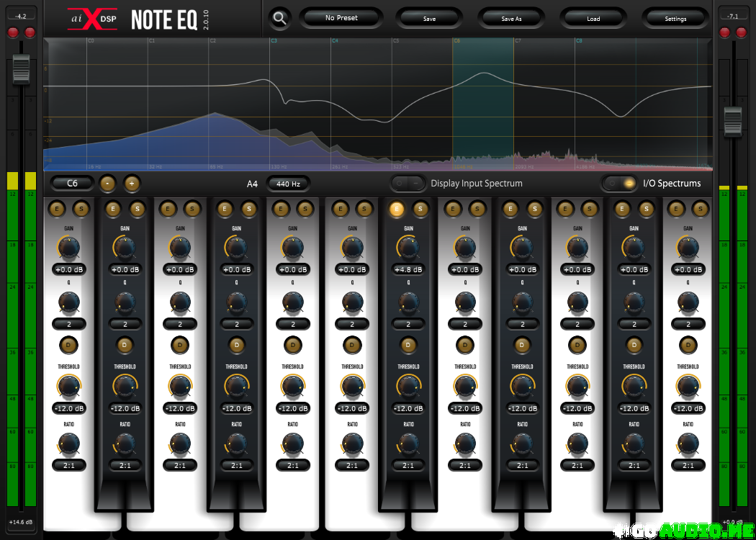
Task: Click the threshold knob on the leftmost white key
Action: tap(69, 386)
